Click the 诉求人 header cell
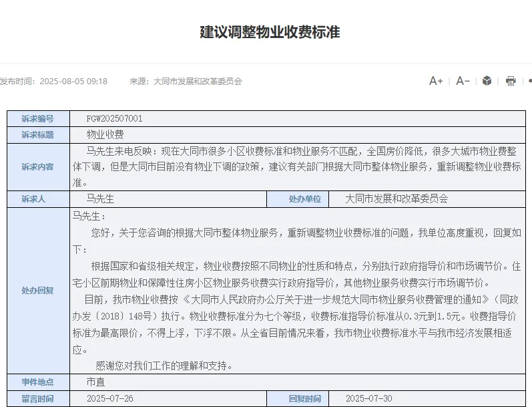 click(x=38, y=199)
